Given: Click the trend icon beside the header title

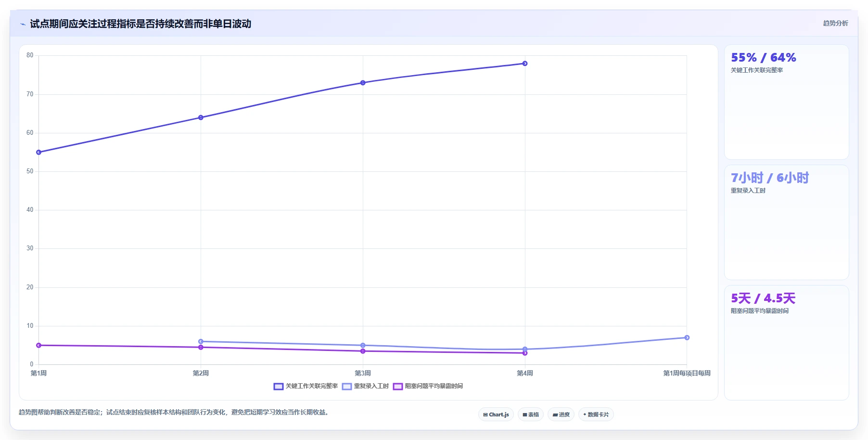Looking at the screenshot, I should 23,24.
